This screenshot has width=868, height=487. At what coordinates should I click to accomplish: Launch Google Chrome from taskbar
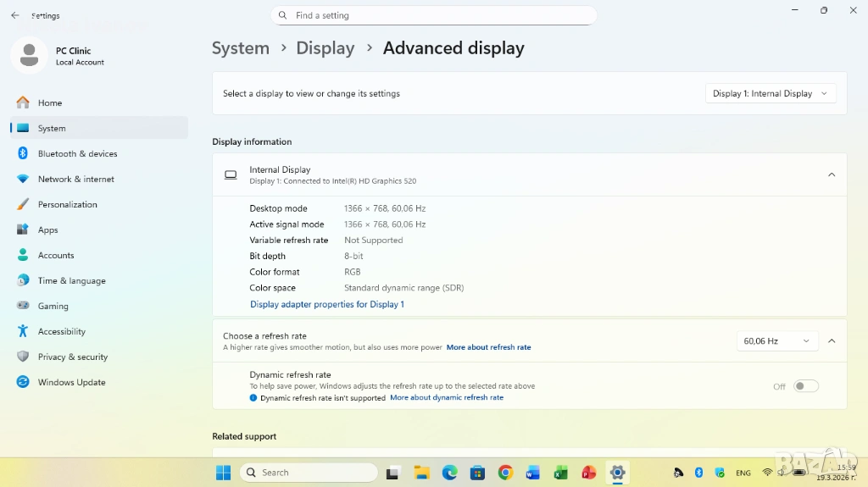[x=505, y=473]
